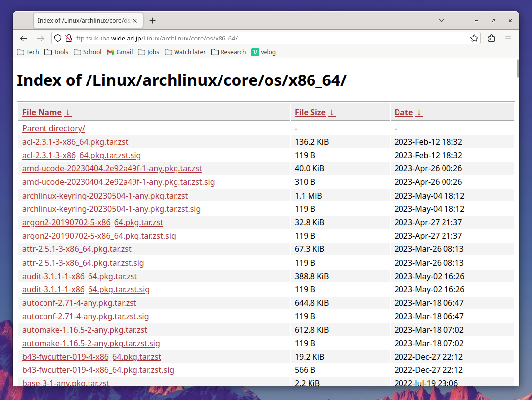Go to Parent directory link
The image size is (532, 400).
point(53,129)
